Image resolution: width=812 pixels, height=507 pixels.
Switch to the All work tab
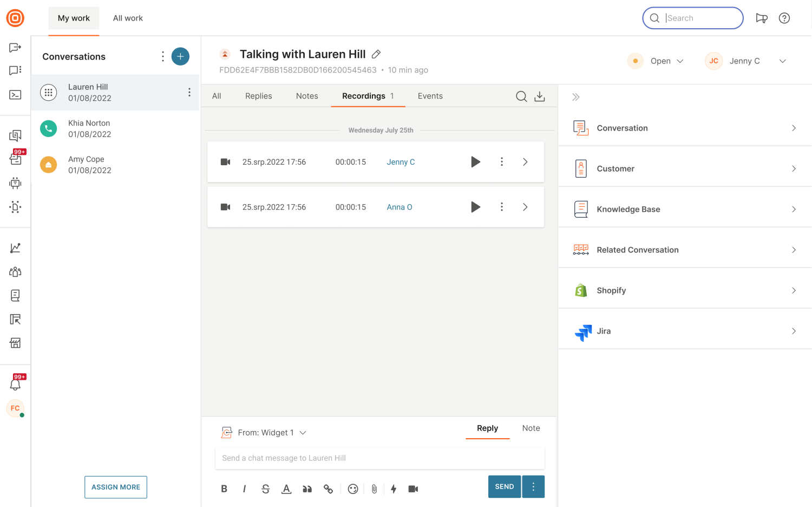[x=128, y=18]
